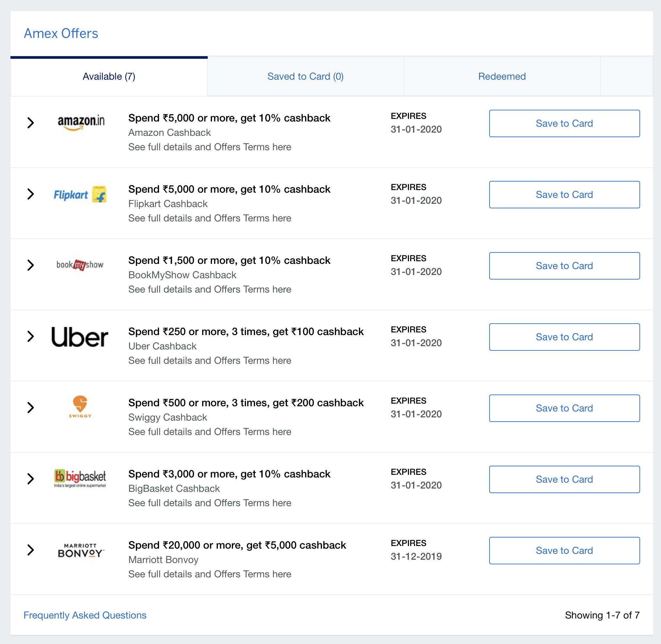The image size is (661, 644).
Task: Click the Swiggy logo
Action: 80,407
